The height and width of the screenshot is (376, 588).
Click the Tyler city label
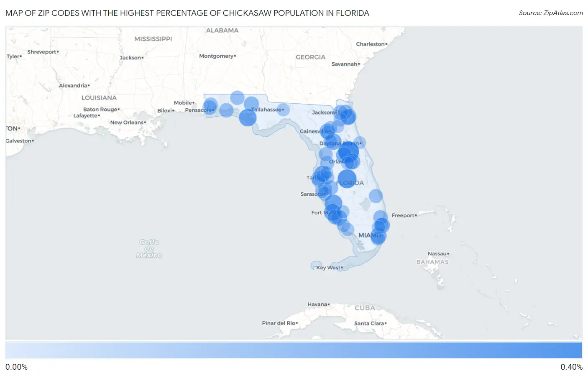tap(13, 56)
